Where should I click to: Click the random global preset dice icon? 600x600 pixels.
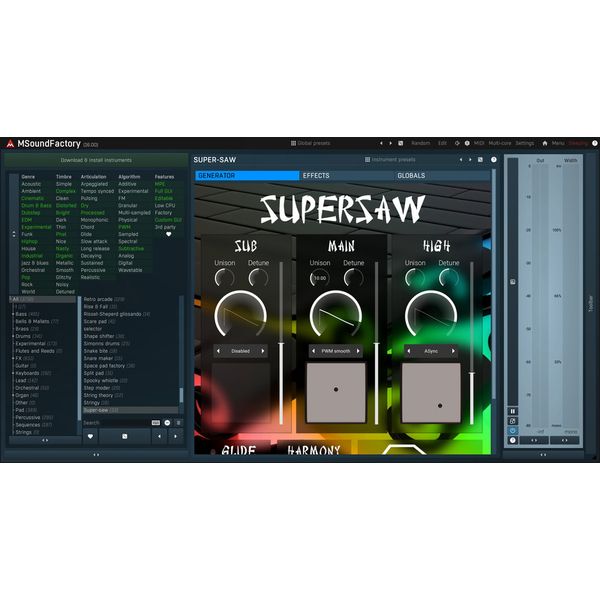401,143
